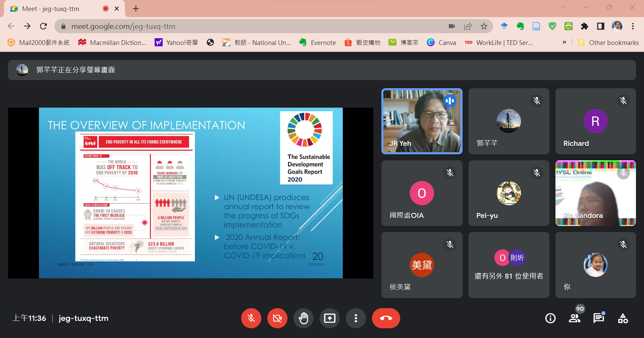Click JR Yeh's video tile

[x=422, y=121]
